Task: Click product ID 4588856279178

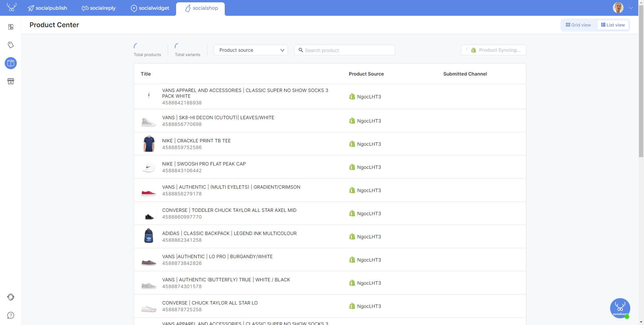Action: click(x=182, y=194)
